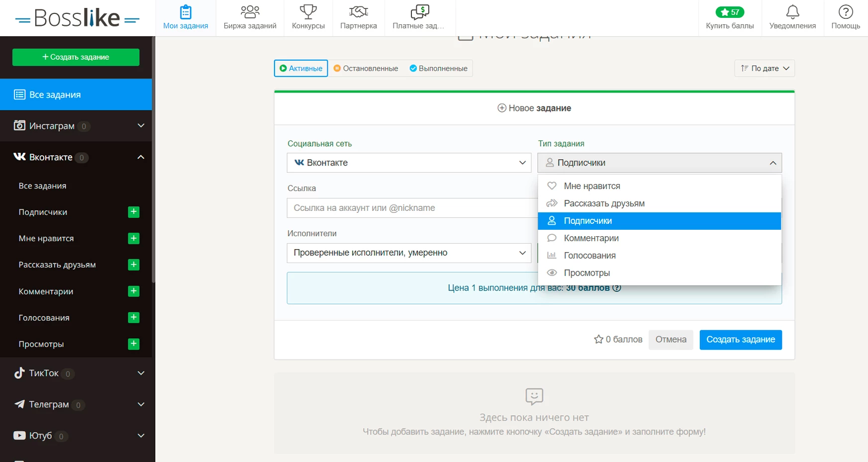Select Все задания in blue sidebar row
This screenshot has width=868, height=462.
point(76,94)
